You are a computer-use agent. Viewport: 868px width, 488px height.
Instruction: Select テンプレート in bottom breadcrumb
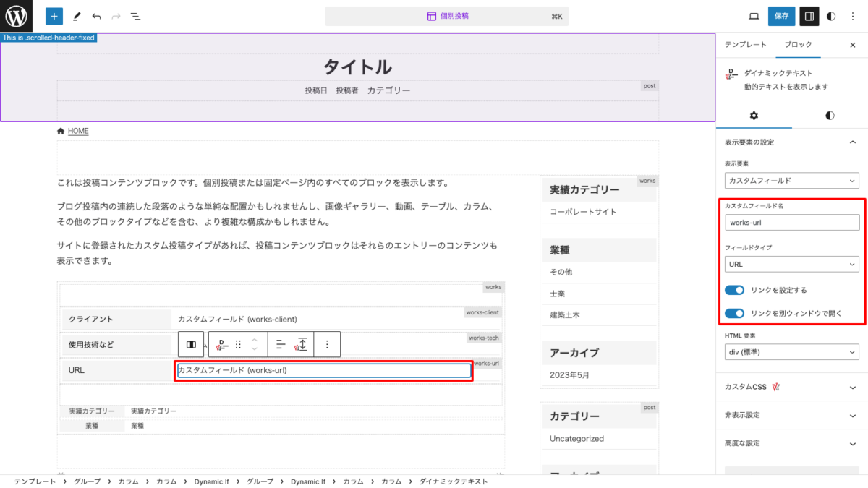pos(35,481)
